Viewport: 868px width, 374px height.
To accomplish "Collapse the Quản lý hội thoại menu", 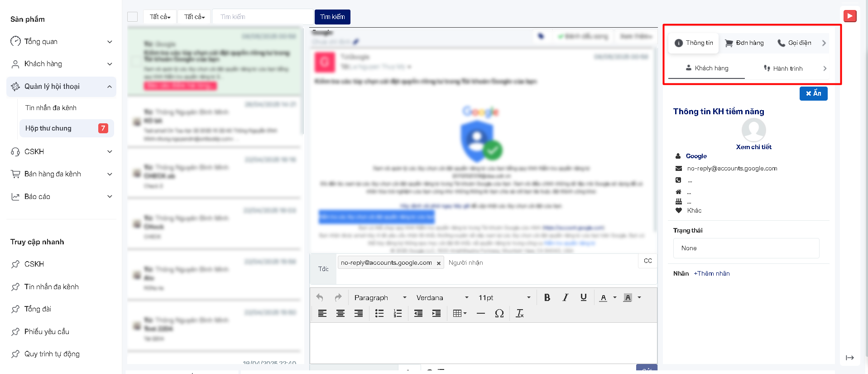I will pyautogui.click(x=110, y=87).
